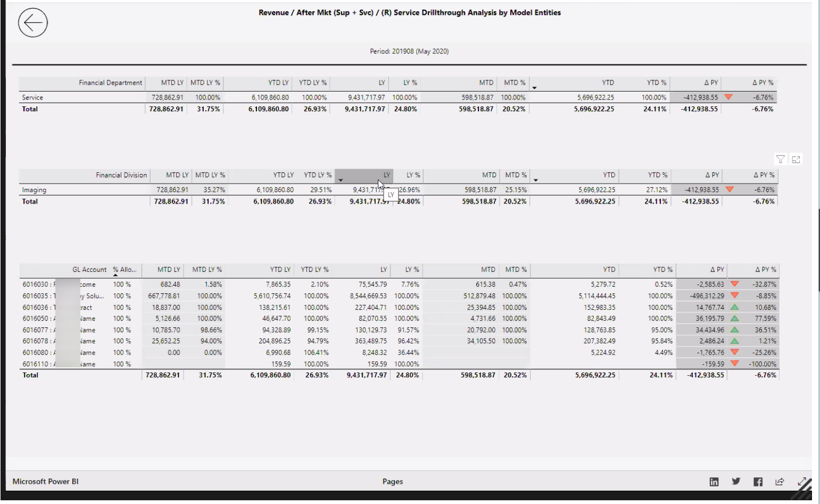Image resolution: width=820 pixels, height=504 pixels.
Task: Click the 77.59% cell in the Δ PY % column
Action: [x=765, y=318]
